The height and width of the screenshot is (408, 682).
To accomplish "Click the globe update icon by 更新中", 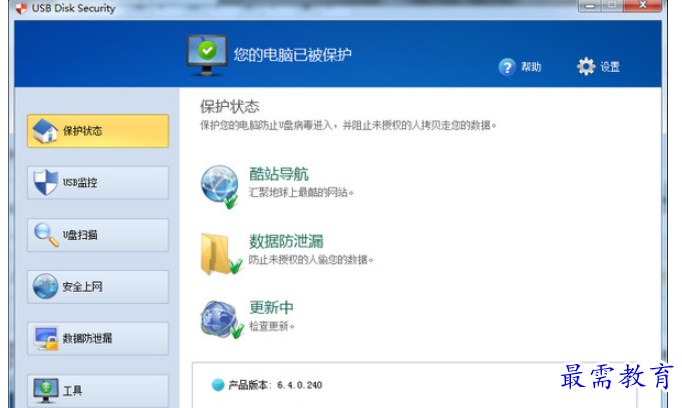I will (222, 320).
